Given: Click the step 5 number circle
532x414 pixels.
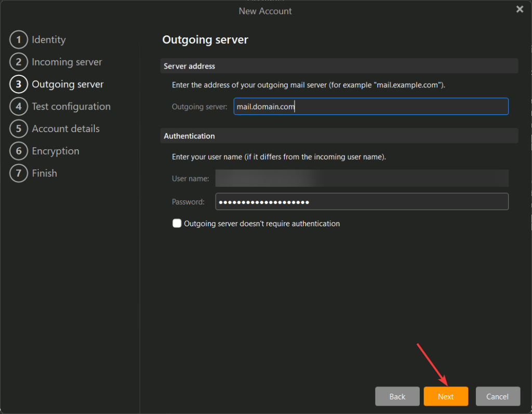Looking at the screenshot, I should [x=18, y=129].
